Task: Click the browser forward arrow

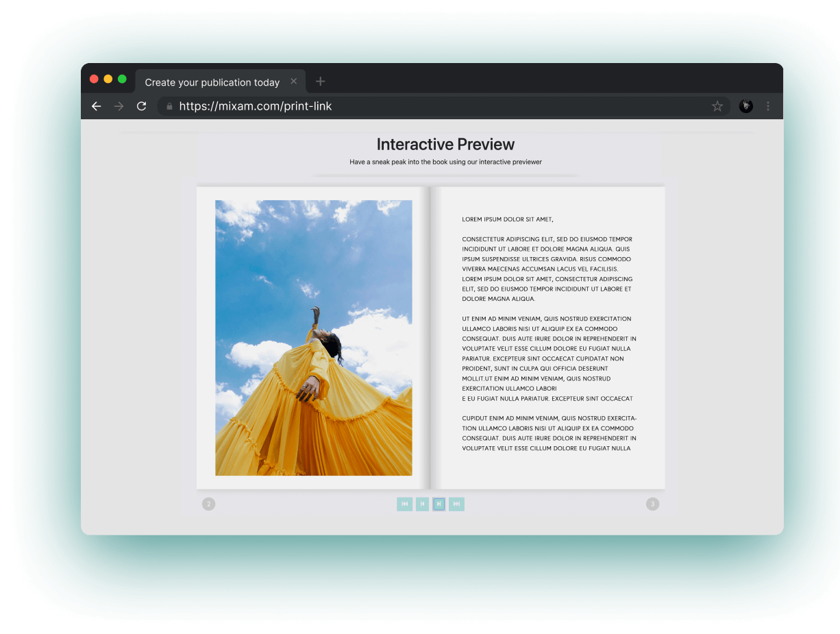Action: 119,106
